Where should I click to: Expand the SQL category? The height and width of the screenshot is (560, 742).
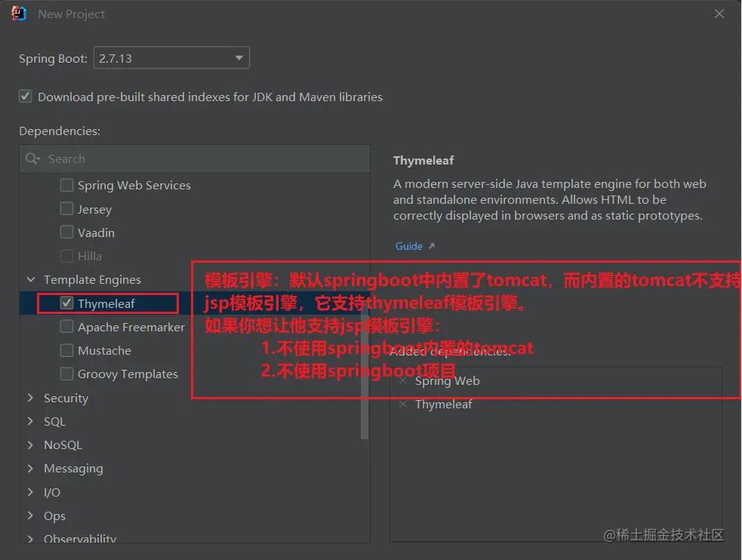tap(31, 421)
